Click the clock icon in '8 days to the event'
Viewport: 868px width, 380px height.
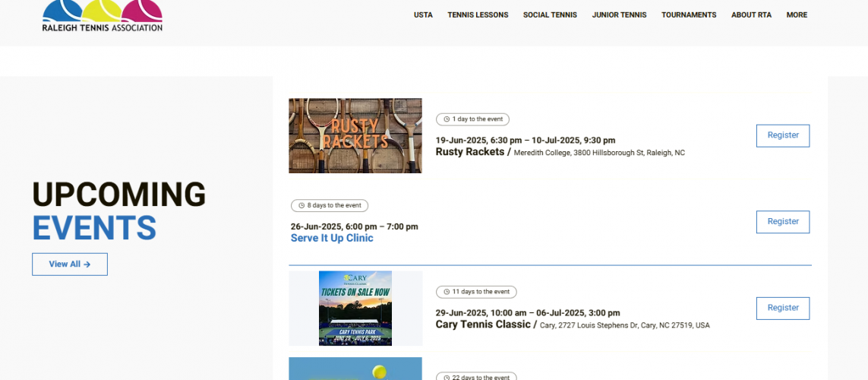coord(301,205)
